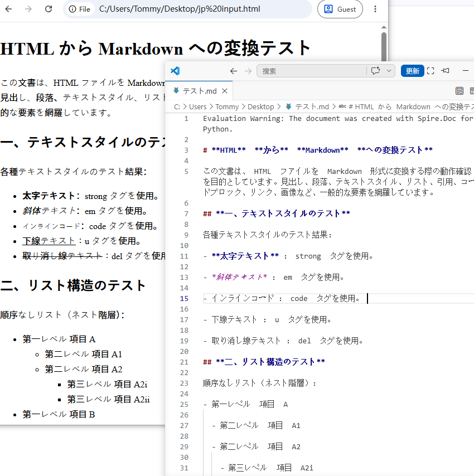Click the browser page scrollbar thumb
474x476 pixels.
tap(384, 46)
